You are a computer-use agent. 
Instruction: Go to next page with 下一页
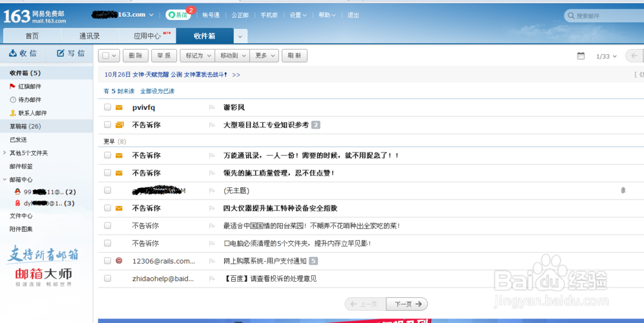[407, 304]
